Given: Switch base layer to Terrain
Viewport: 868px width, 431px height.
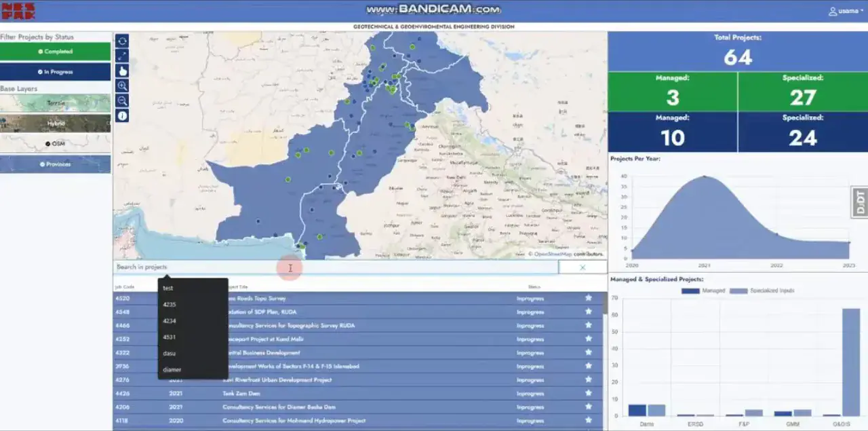Looking at the screenshot, I should point(56,103).
